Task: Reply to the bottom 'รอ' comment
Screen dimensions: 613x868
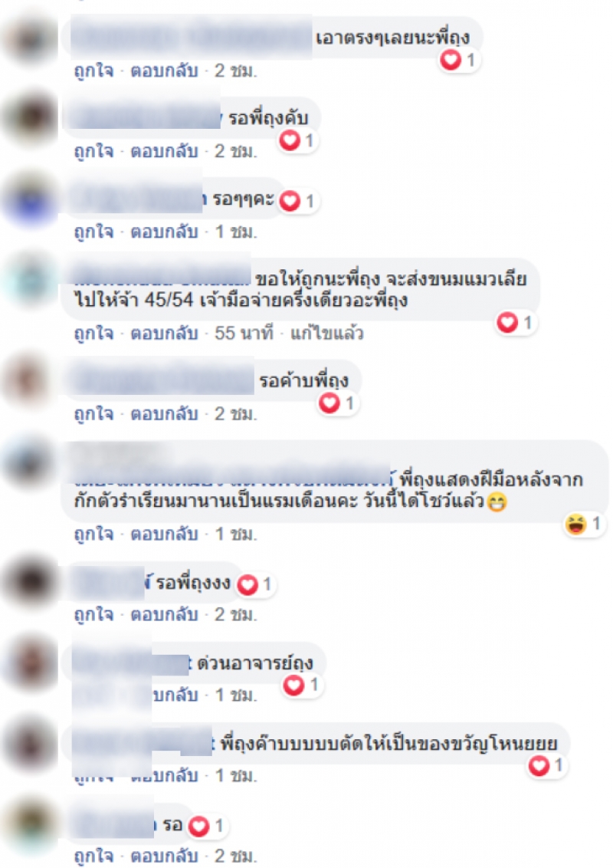Action: 164,856
